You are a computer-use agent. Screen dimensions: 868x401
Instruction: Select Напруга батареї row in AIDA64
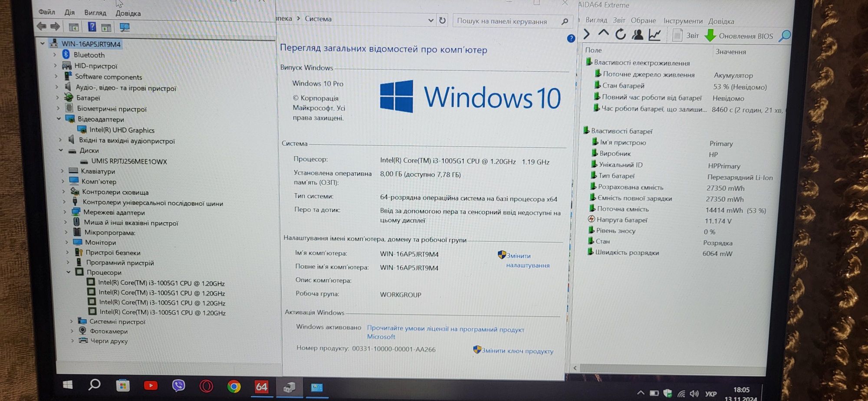click(622, 220)
